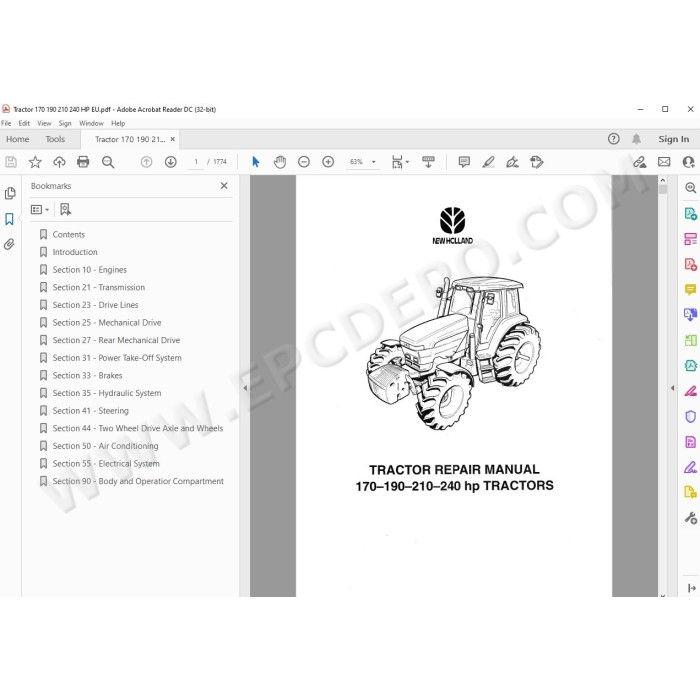Click the scrolling mode toolbar icon
The height and width of the screenshot is (700, 700).
coord(428,162)
